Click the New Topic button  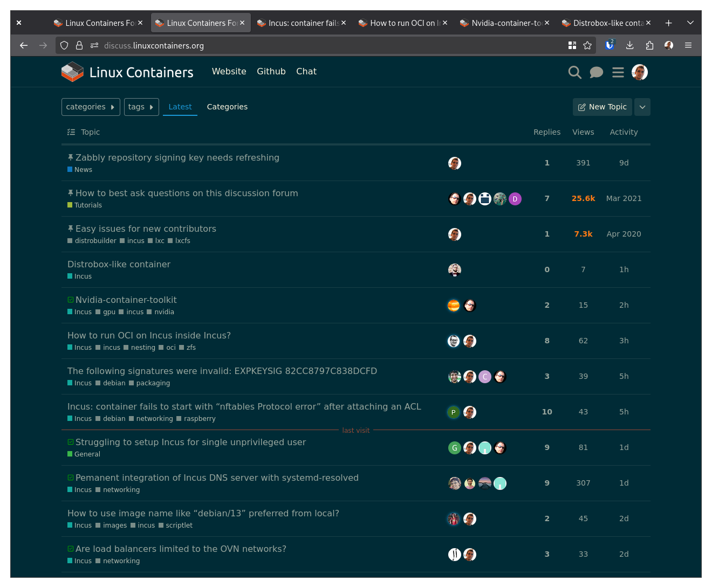tap(602, 107)
